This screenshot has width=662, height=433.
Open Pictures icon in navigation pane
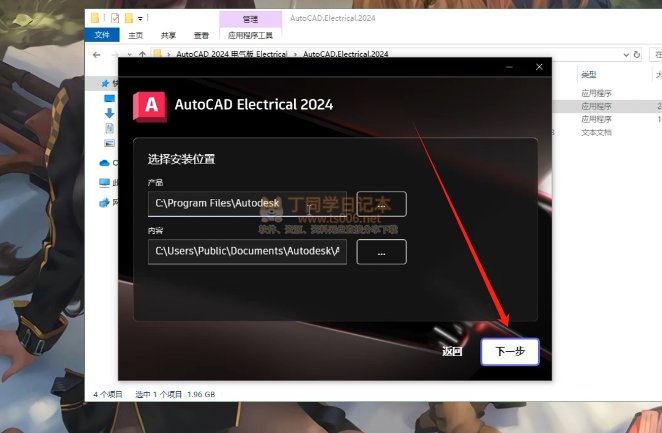(109, 143)
